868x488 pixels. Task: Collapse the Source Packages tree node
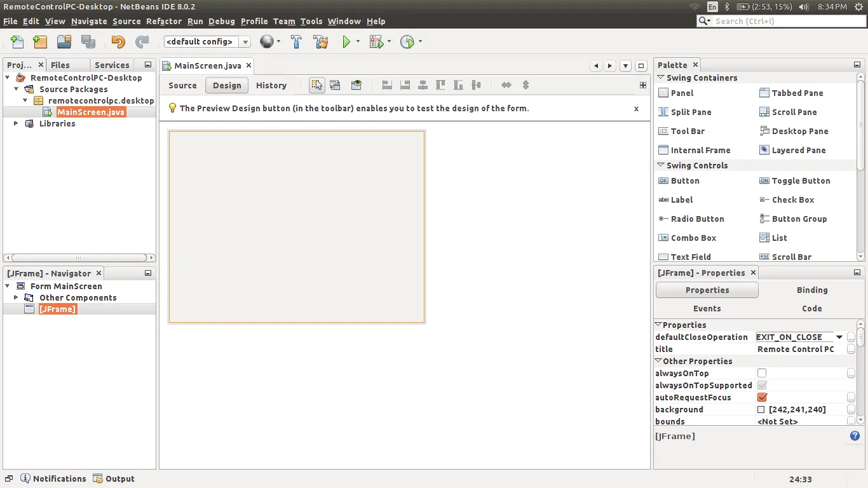click(17, 89)
